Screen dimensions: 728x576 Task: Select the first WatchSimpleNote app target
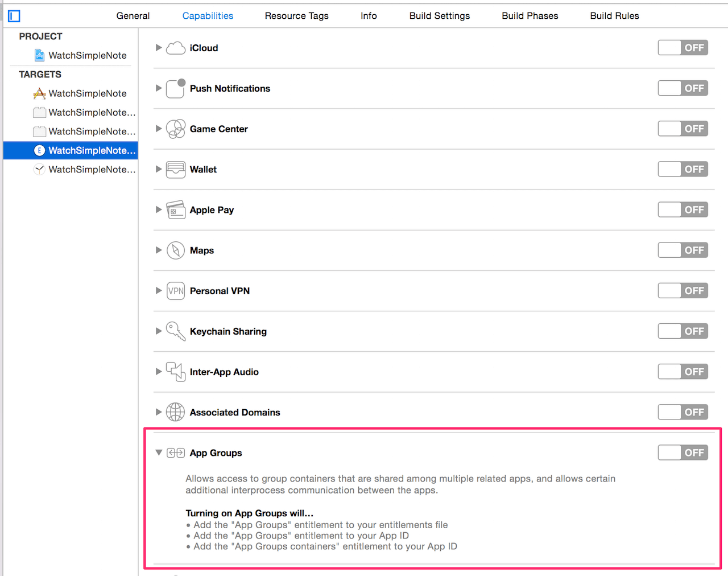coord(87,93)
